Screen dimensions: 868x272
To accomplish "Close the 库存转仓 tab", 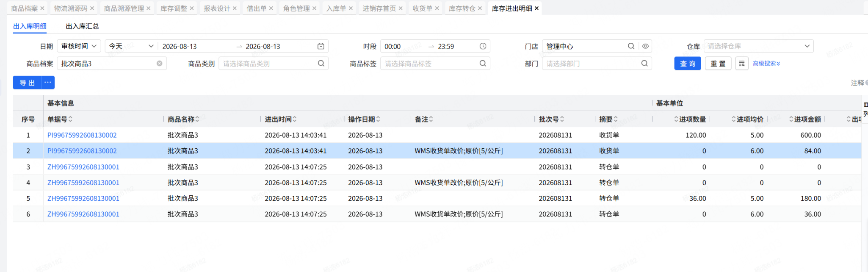I will coord(480,8).
